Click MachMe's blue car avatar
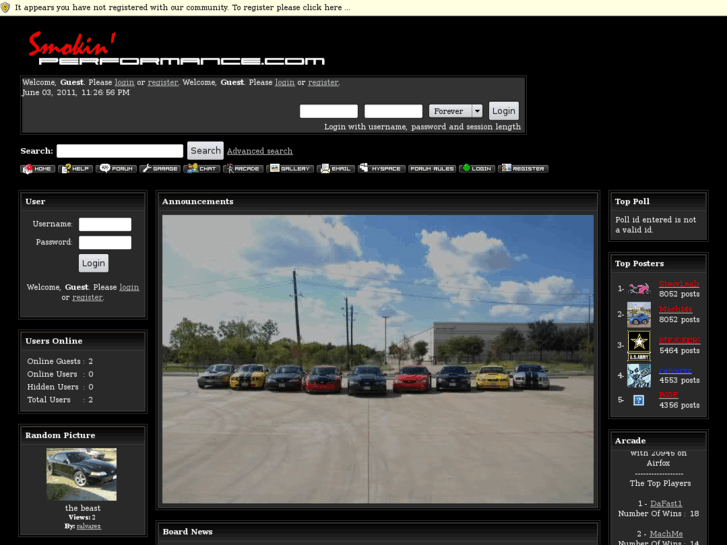 [x=639, y=315]
